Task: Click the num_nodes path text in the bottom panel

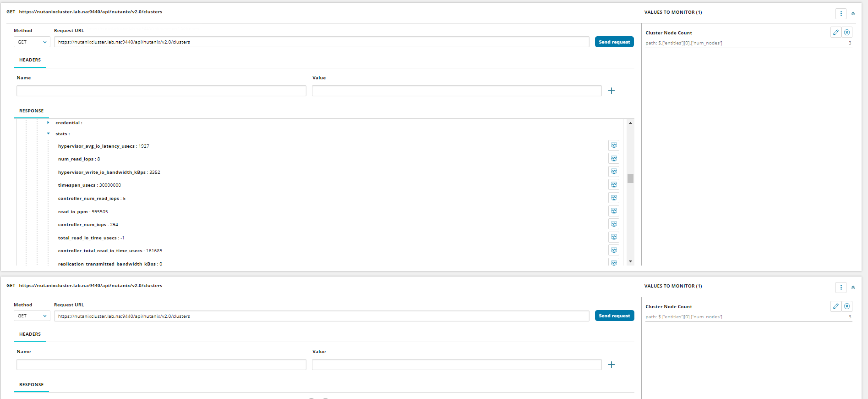Action: (x=684, y=317)
